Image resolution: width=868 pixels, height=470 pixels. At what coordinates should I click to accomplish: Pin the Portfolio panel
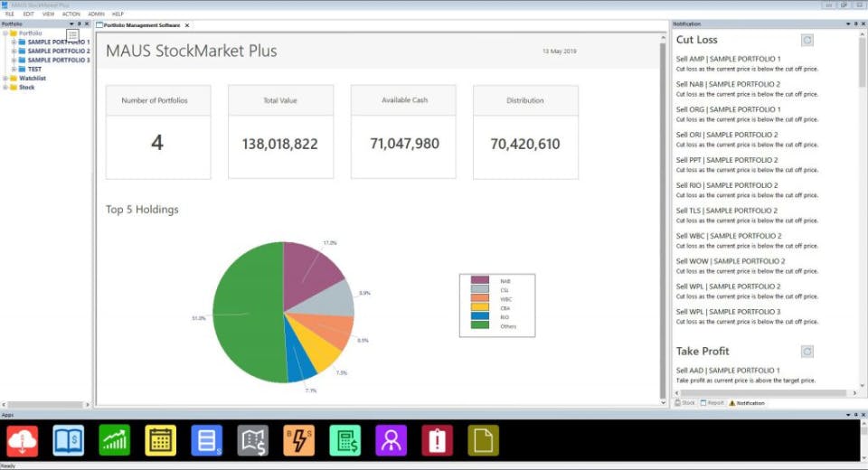(x=80, y=23)
